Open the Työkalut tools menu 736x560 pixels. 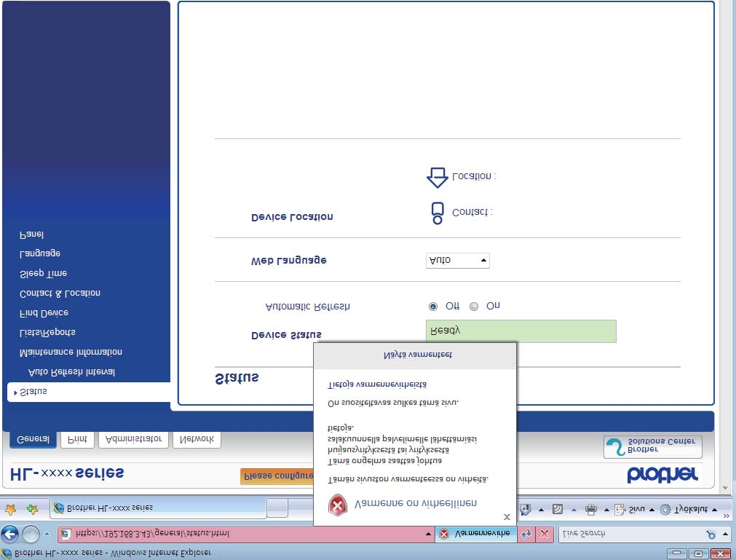tap(688, 509)
